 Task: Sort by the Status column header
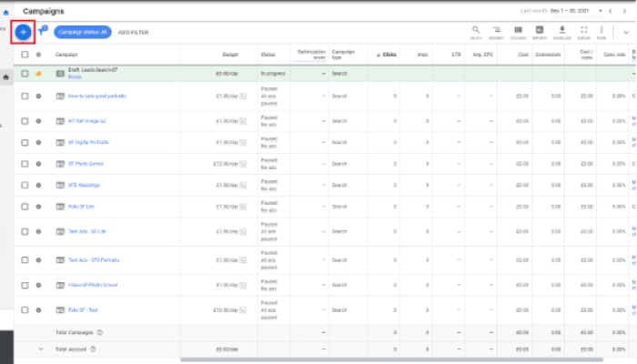(268, 55)
